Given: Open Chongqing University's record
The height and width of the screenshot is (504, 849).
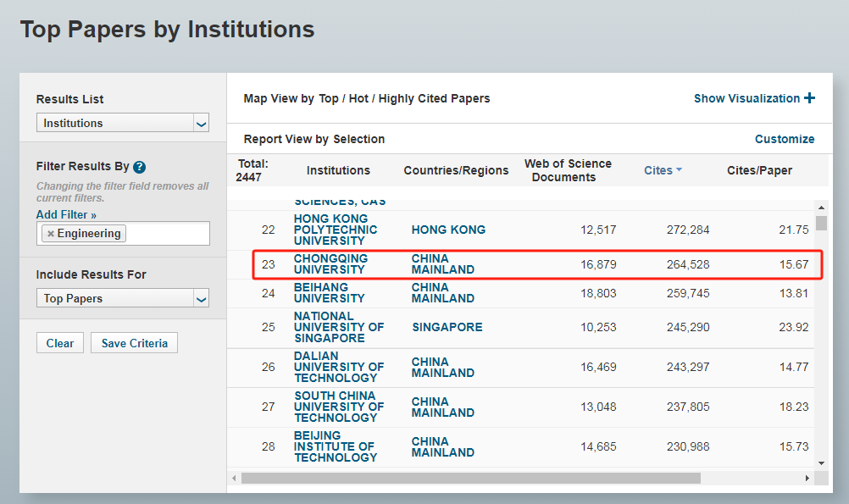Looking at the screenshot, I should point(331,264).
